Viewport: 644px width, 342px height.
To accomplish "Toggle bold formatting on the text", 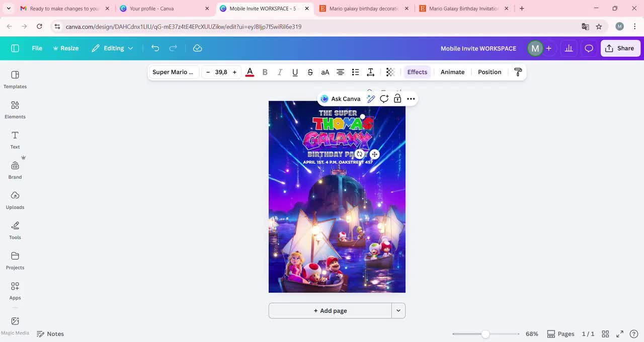I will click(265, 72).
